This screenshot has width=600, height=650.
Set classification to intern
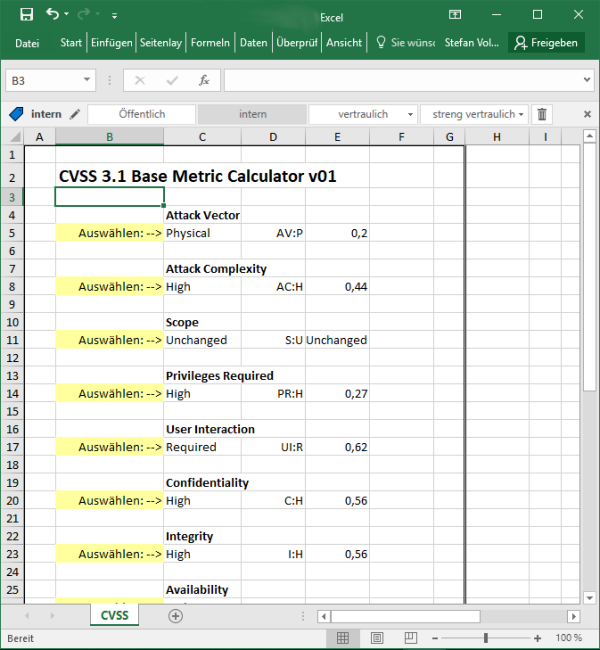[x=252, y=114]
